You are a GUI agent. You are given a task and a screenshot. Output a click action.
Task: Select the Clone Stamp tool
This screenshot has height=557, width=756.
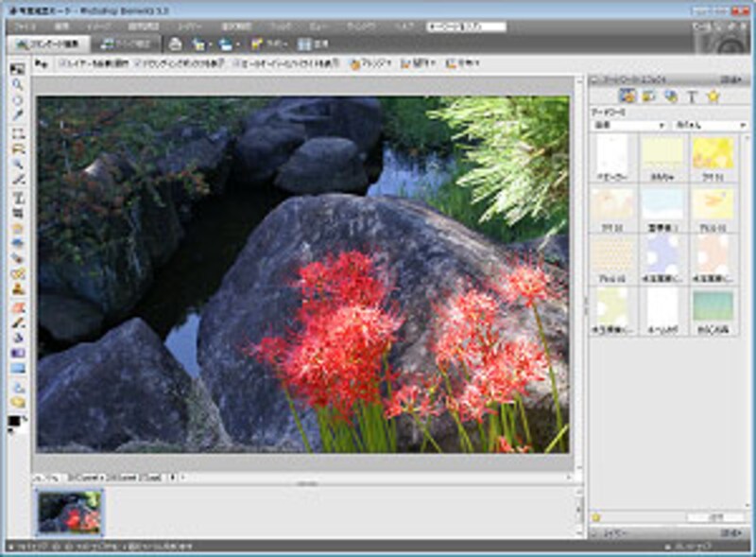coord(17,289)
